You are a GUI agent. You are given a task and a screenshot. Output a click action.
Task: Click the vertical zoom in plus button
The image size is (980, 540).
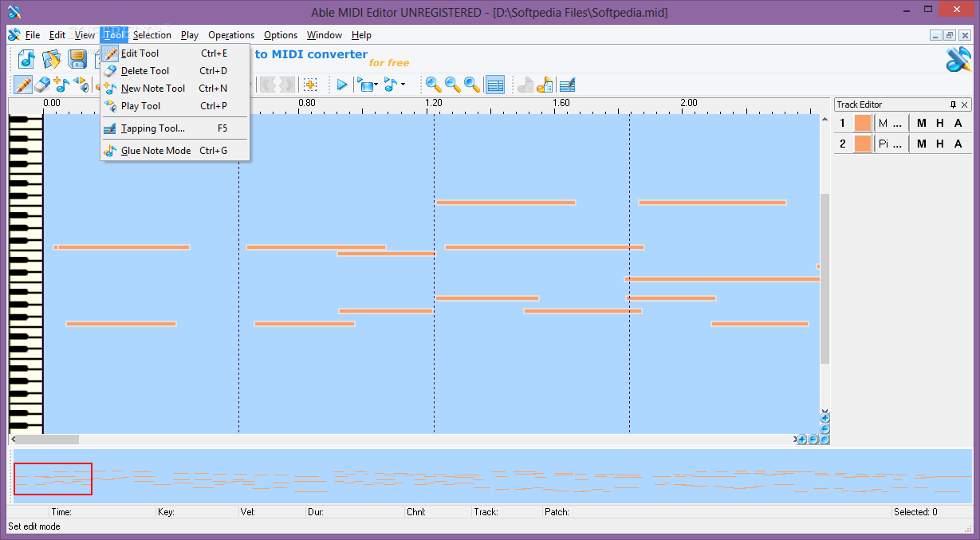(x=825, y=417)
